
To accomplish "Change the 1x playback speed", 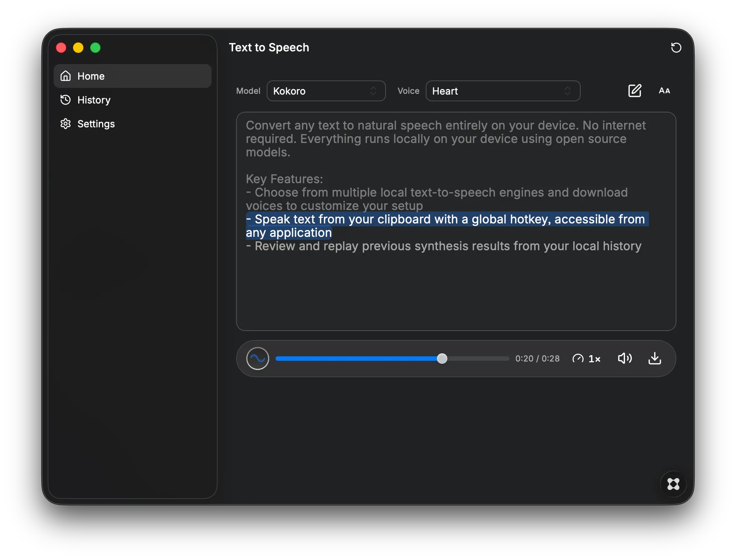I will click(x=587, y=359).
